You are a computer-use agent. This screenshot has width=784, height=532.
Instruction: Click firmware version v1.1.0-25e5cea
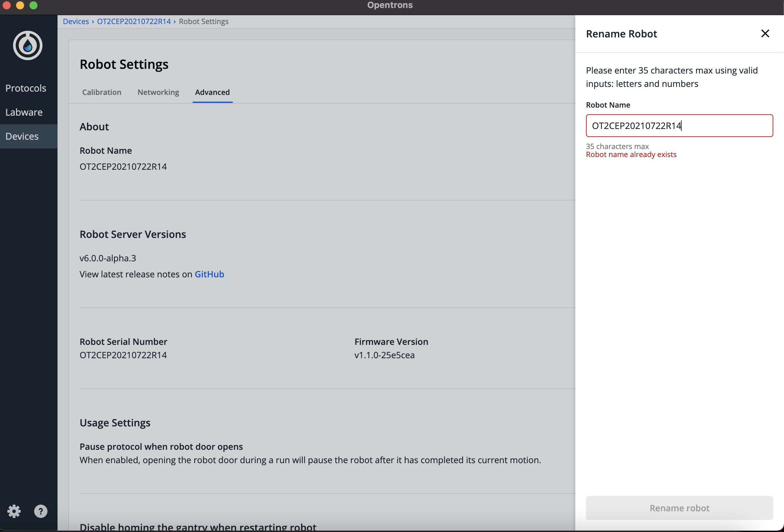(x=384, y=355)
